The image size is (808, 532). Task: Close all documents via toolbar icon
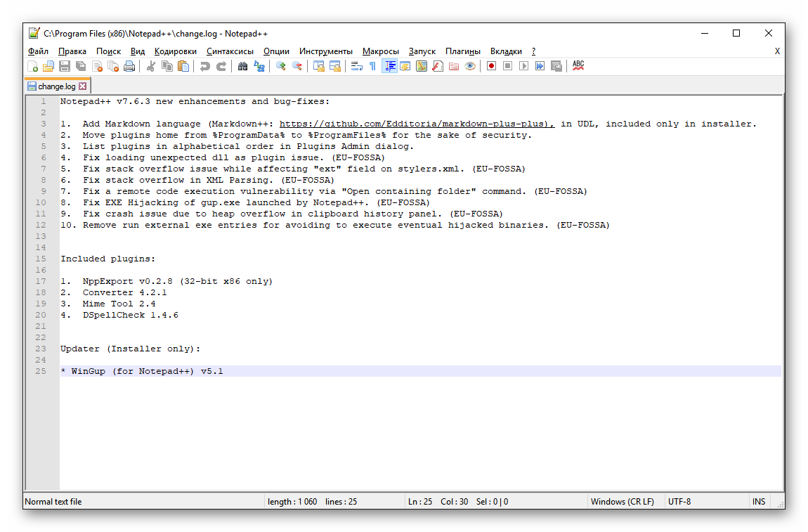(x=113, y=66)
